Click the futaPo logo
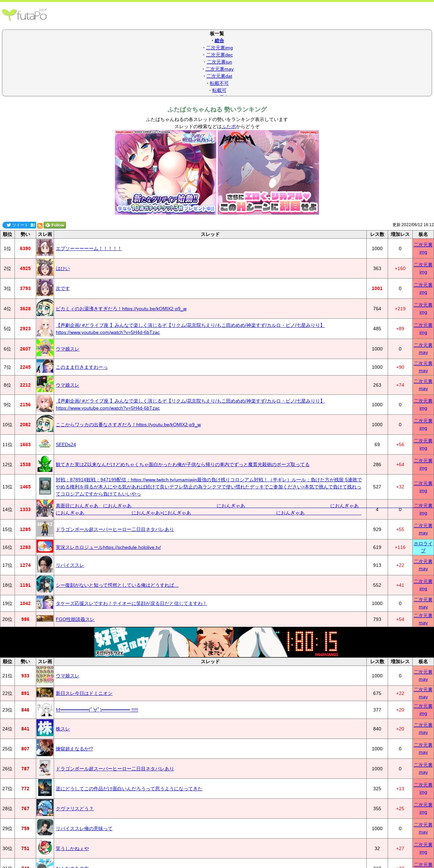 tap(24, 15)
